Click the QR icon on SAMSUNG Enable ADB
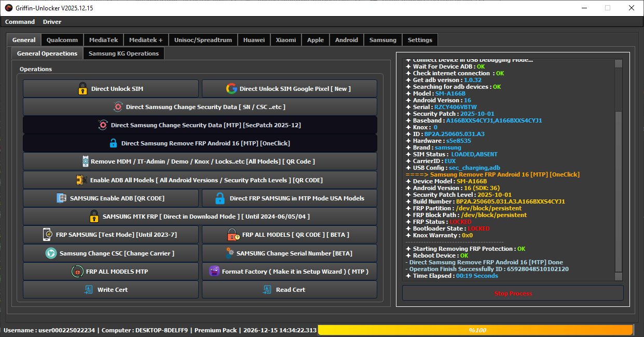Image resolution: width=644 pixels, height=337 pixels. 62,198
